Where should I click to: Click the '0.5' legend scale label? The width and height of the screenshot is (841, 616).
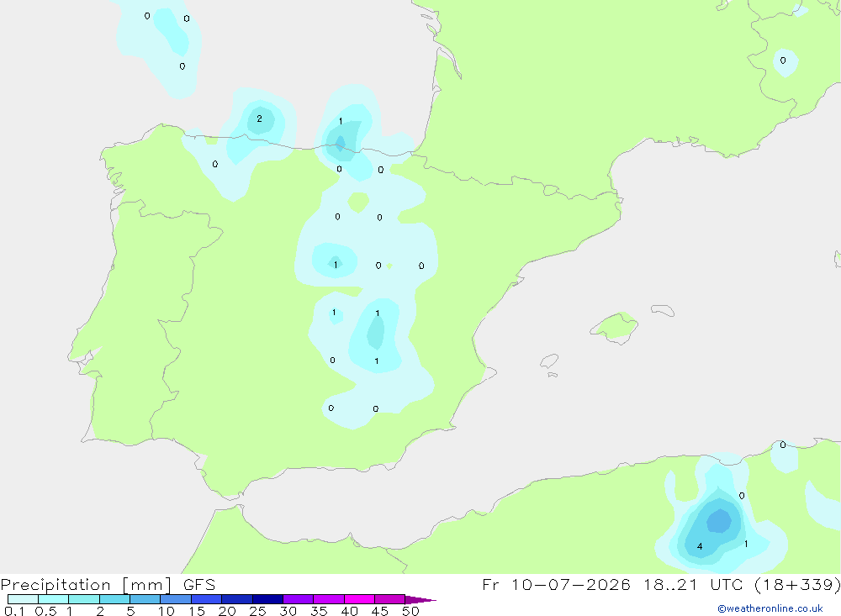(x=45, y=611)
